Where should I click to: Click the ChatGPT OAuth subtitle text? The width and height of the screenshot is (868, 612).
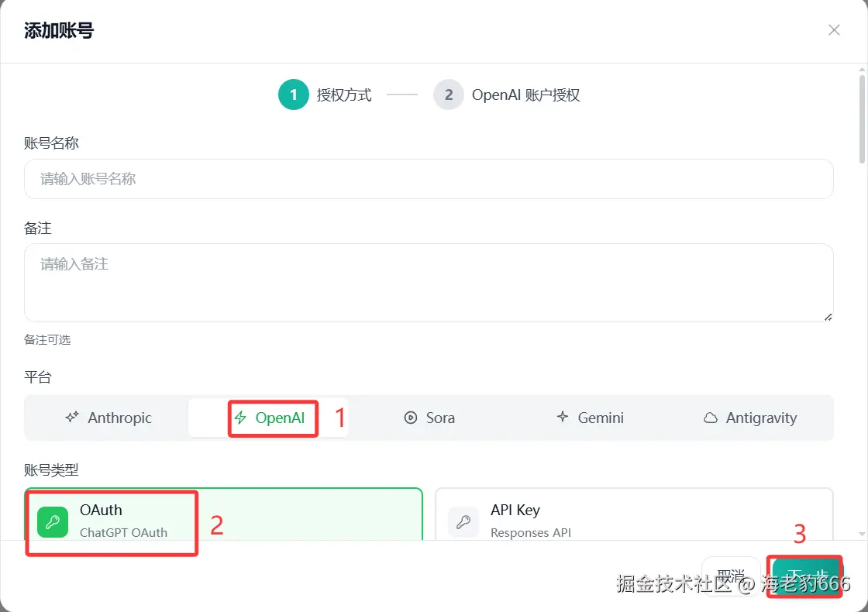point(123,532)
